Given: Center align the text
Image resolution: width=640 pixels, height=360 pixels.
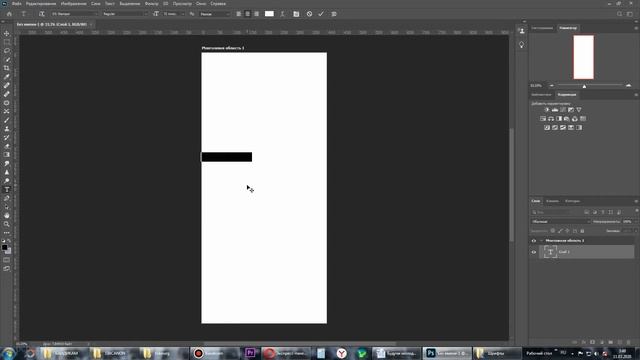Looking at the screenshot, I should 247,14.
